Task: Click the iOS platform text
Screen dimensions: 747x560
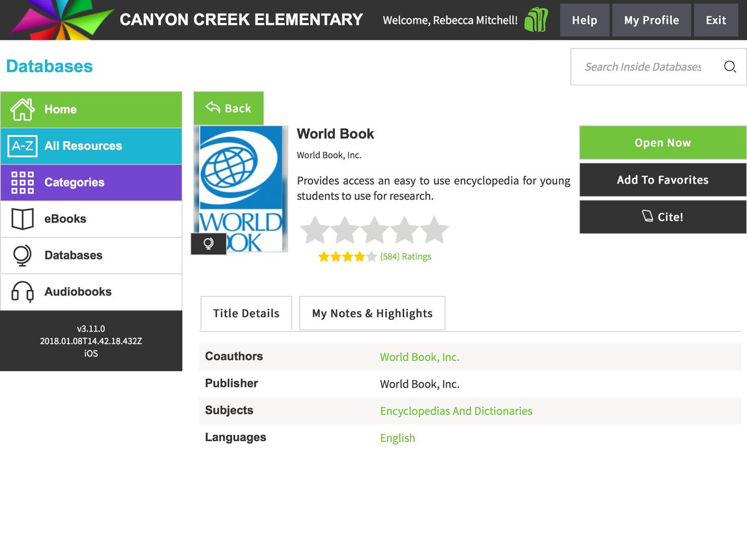Action: coord(91,353)
